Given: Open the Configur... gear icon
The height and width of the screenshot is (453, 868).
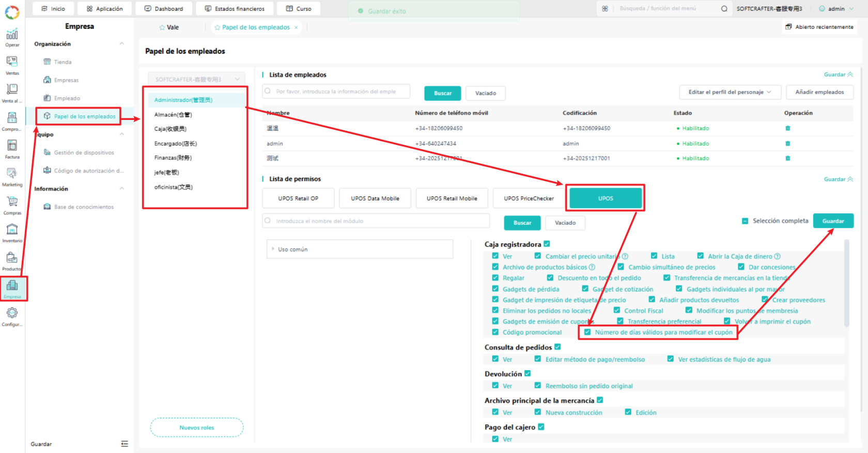Looking at the screenshot, I should tap(12, 316).
